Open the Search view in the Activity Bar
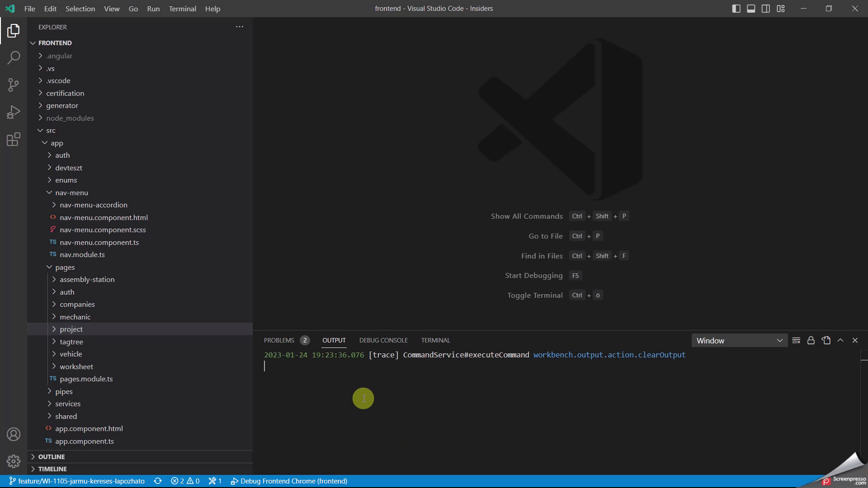This screenshot has height=488, width=868. click(14, 58)
